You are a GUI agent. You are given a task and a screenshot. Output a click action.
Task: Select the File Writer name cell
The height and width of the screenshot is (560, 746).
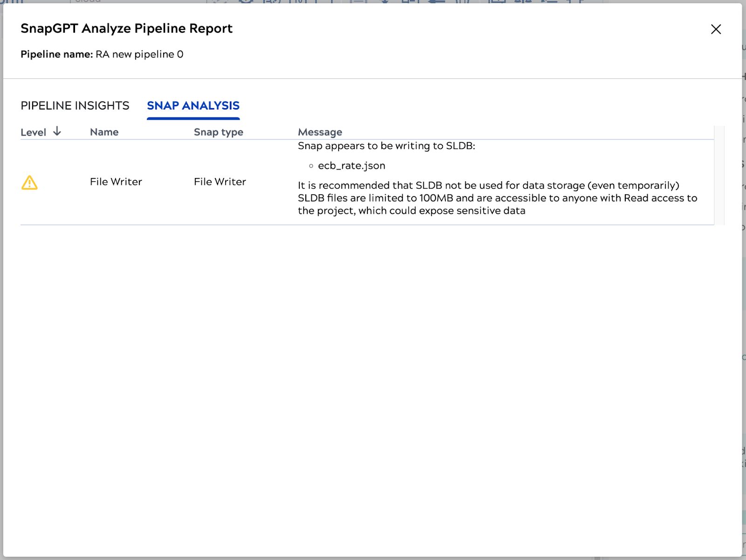pyautogui.click(x=116, y=182)
